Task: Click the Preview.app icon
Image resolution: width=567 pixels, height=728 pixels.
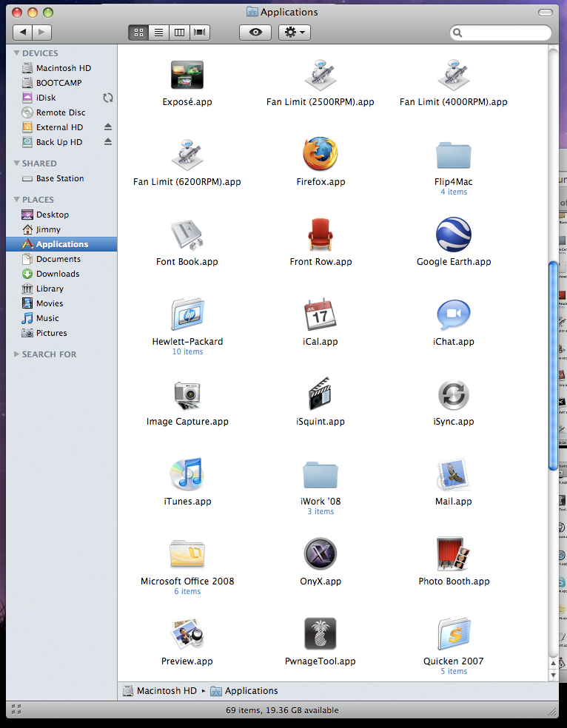Action: [x=187, y=634]
